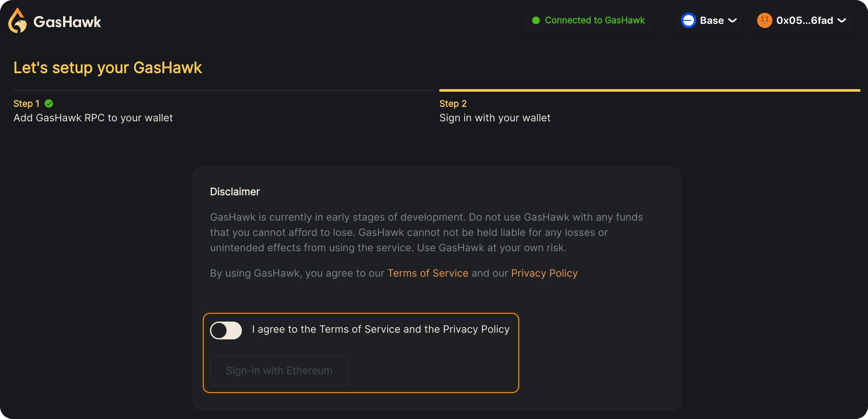Click Sign in with your wallet text
The width and height of the screenshot is (868, 419).
[495, 118]
